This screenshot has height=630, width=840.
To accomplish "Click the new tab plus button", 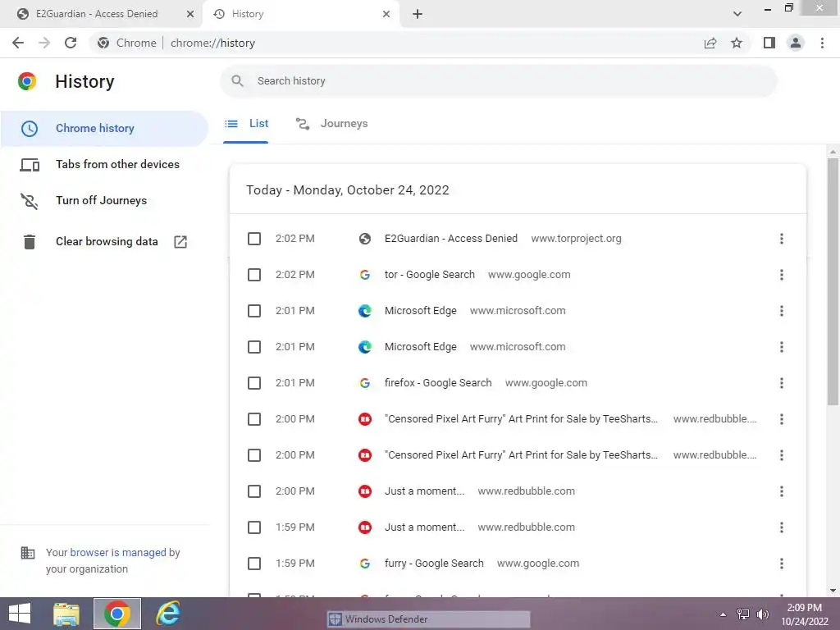I will 418,14.
